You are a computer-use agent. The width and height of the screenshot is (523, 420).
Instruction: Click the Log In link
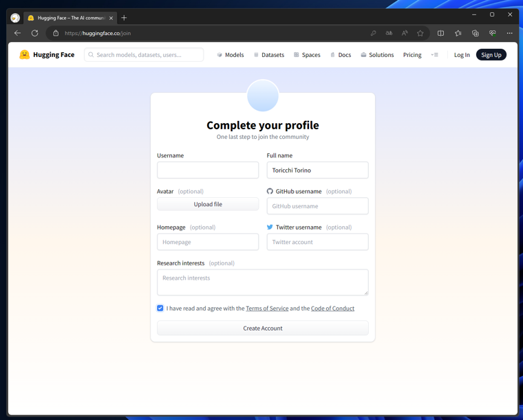tap(462, 55)
